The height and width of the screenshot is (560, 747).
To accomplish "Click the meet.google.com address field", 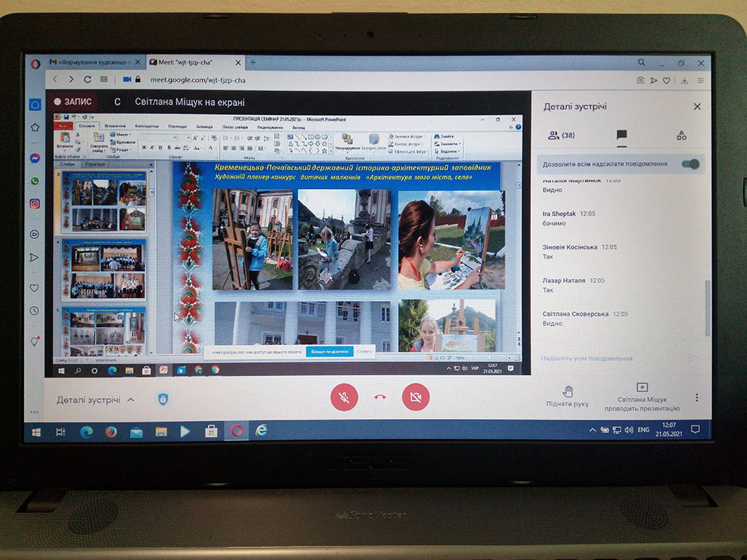I will coord(198,80).
